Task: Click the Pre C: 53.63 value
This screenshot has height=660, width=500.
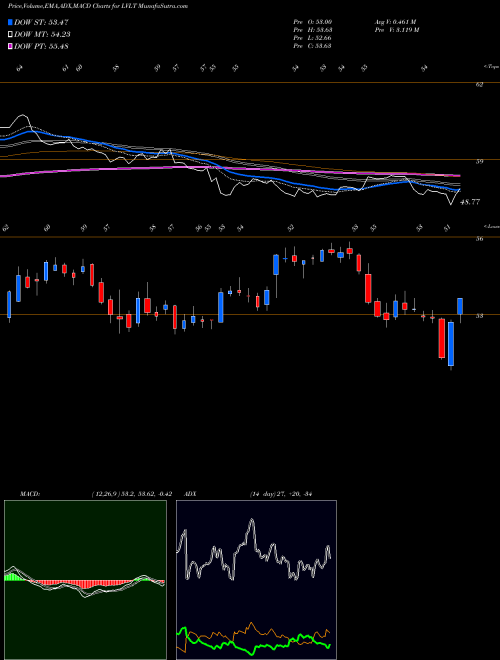Action: coord(312,46)
